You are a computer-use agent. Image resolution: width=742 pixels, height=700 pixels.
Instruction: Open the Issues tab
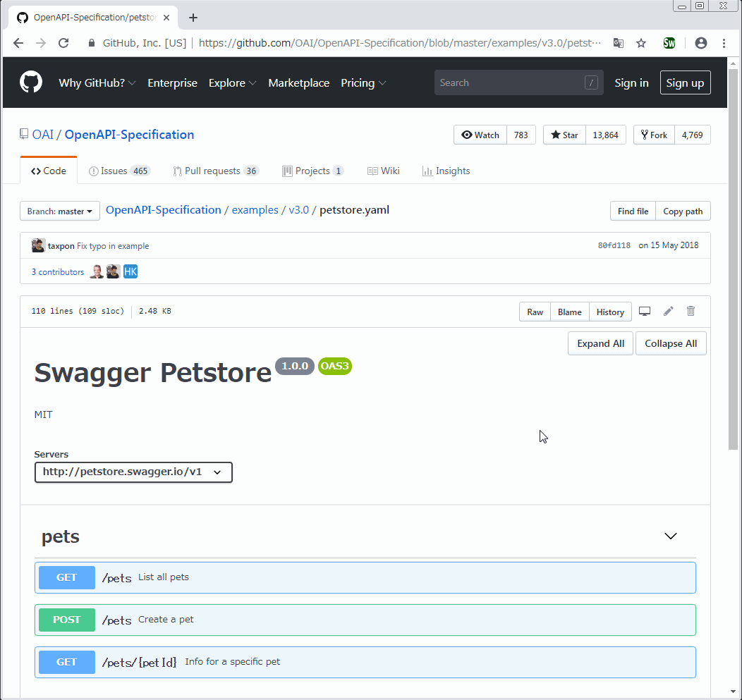(119, 171)
